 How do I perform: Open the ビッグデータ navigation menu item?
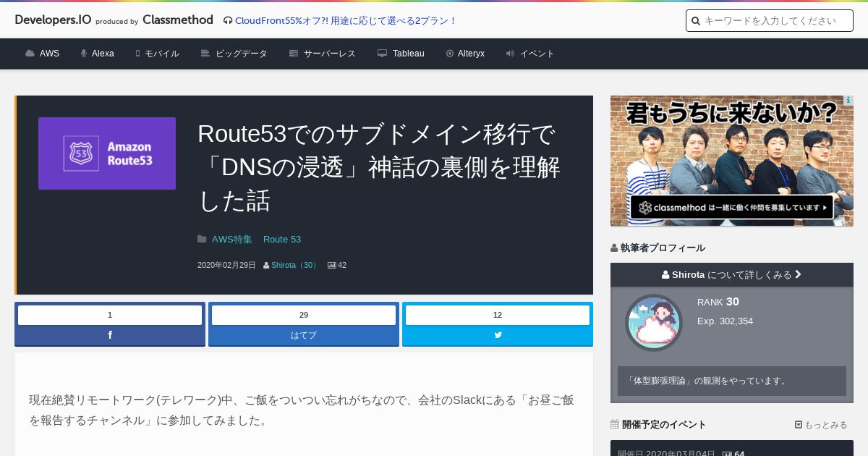click(x=242, y=54)
